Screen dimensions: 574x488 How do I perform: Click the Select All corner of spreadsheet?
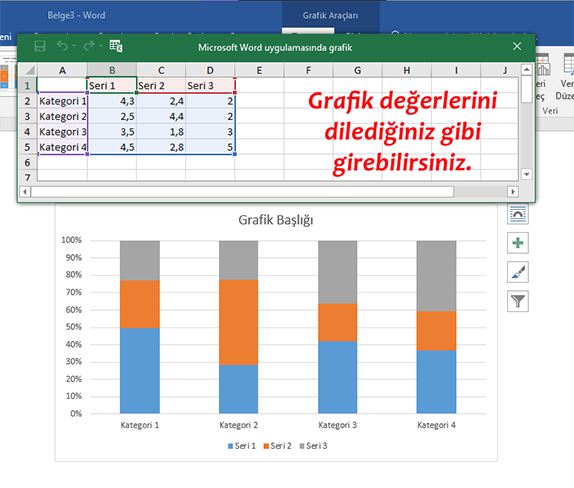tap(28, 70)
